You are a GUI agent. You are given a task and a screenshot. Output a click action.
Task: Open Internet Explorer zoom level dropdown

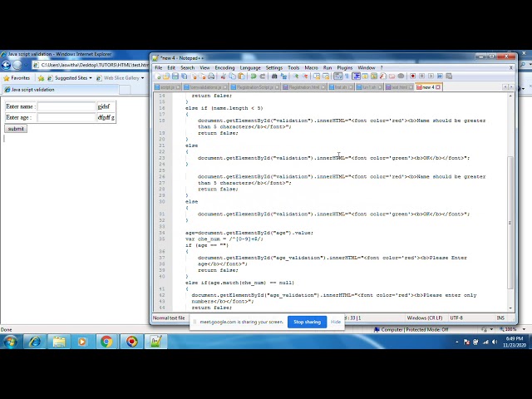point(525,329)
